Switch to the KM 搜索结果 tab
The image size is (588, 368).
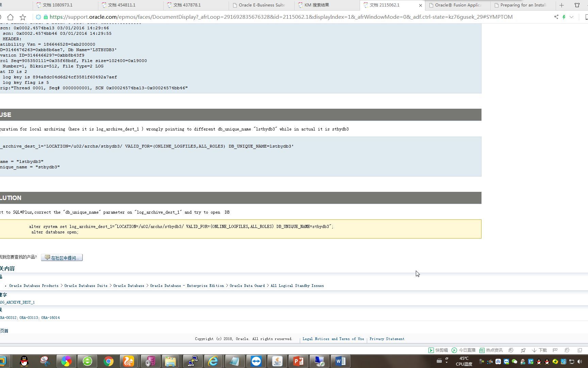click(316, 5)
